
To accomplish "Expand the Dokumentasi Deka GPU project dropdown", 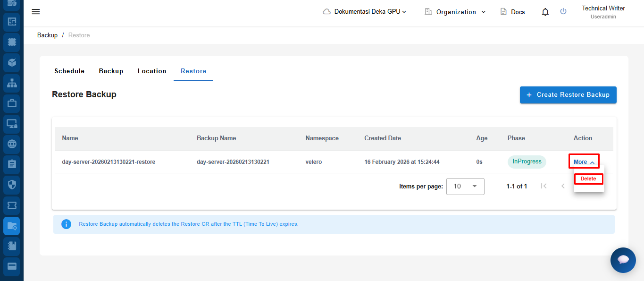I will (x=365, y=12).
